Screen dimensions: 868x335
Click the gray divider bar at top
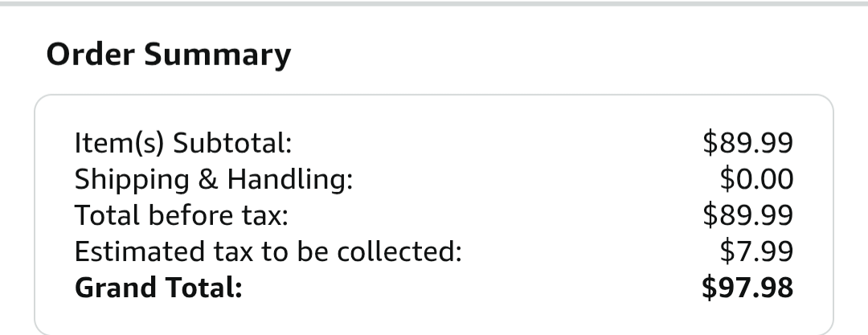(434, 3)
